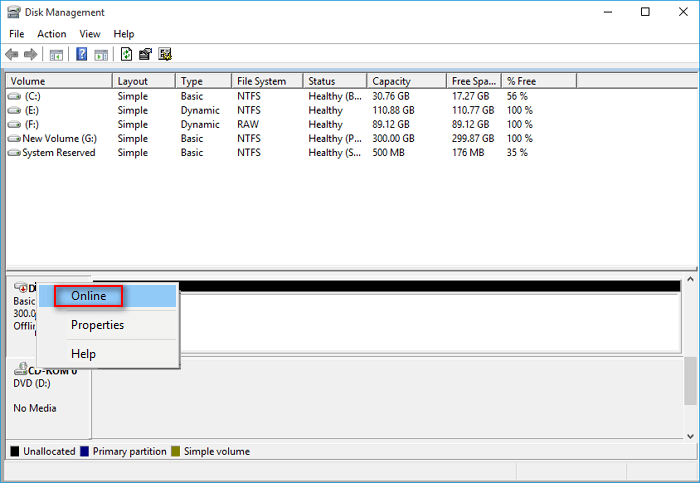Select Help in the context menu
The width and height of the screenshot is (700, 483).
tap(83, 354)
